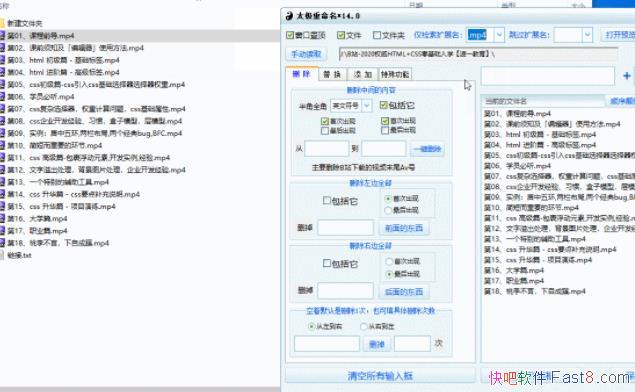This screenshot has width=635, height=392.
Task: Check 最后出现 checkbox directly under checked 包括它
Action: tap(385, 130)
